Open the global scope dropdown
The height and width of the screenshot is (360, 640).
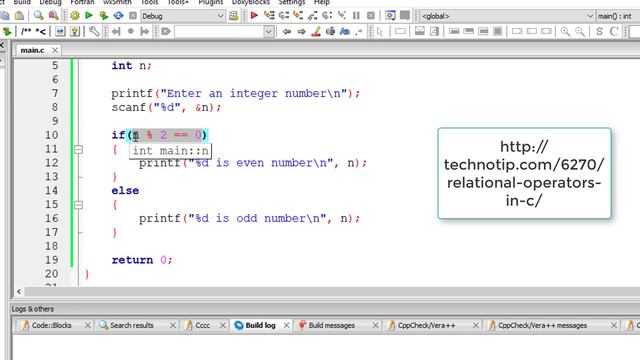click(507, 16)
